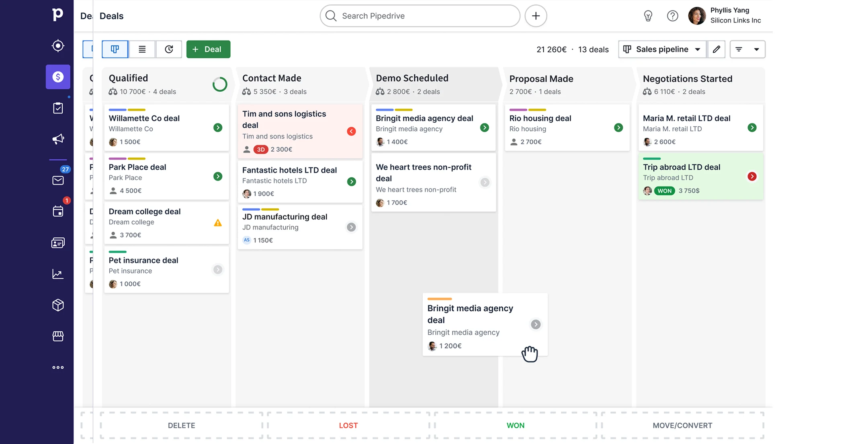This screenshot has height=444, width=868.
Task: Click color labels on Willamette Co deal
Action: (127, 110)
